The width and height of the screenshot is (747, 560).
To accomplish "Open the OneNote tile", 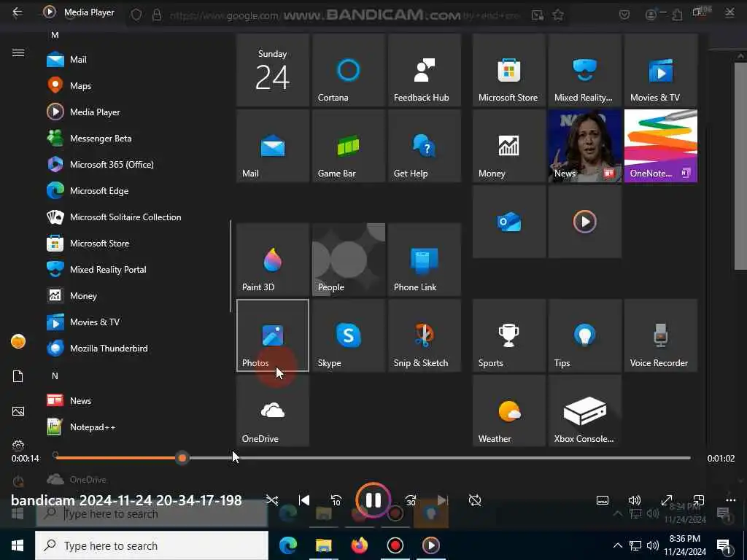I will click(x=661, y=146).
